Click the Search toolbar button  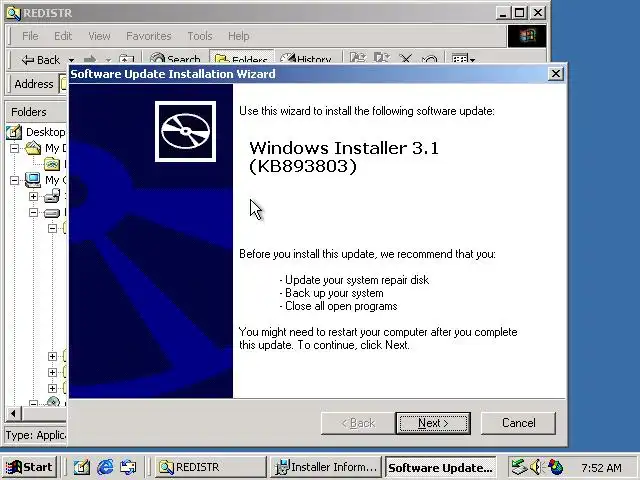point(175,60)
